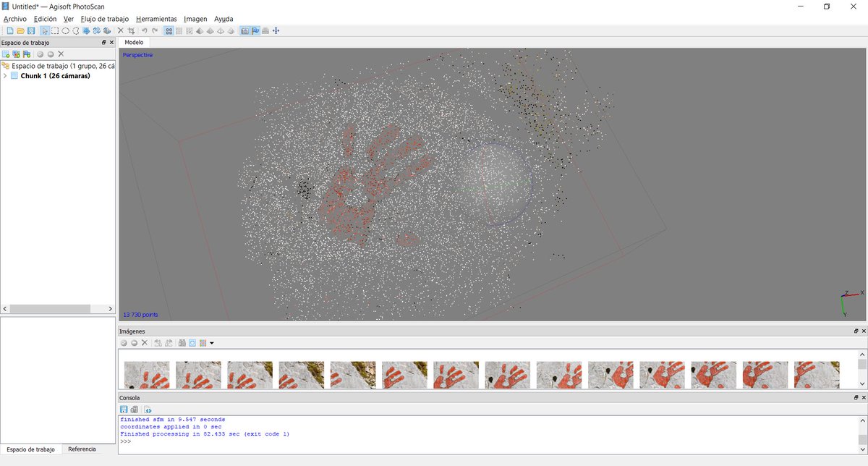868x466 pixels.
Task: Undo the last action
Action: (x=145, y=31)
